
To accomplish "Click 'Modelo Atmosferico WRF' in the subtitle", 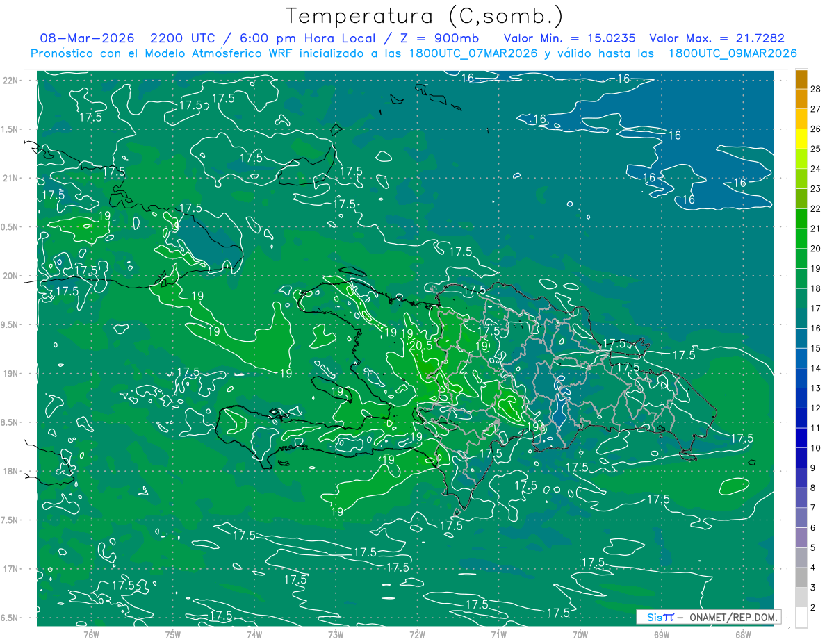I will coord(220,53).
